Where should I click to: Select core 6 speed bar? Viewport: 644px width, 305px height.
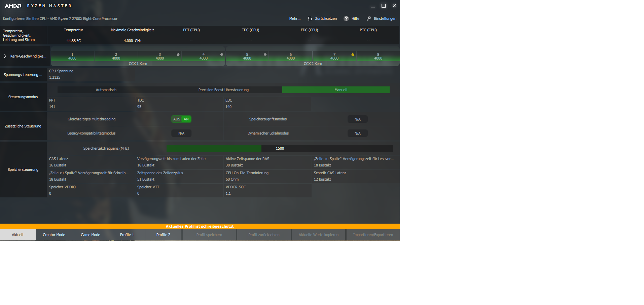coord(291,56)
